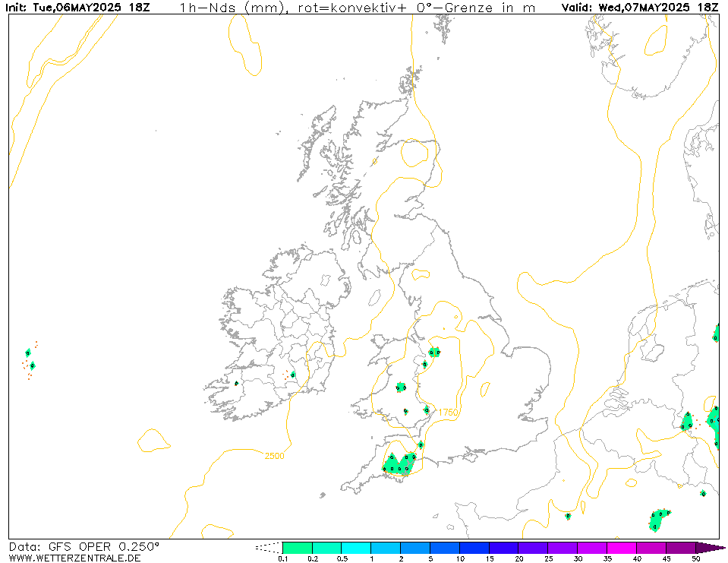The width and height of the screenshot is (728, 563).
Task: Click the '1750' contour label over England
Action: point(448,413)
